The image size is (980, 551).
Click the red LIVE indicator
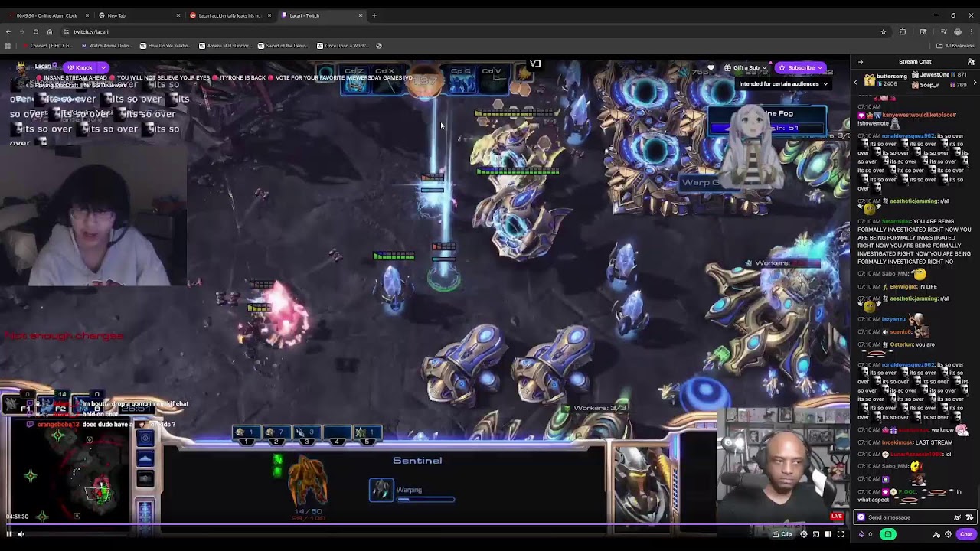(x=837, y=517)
